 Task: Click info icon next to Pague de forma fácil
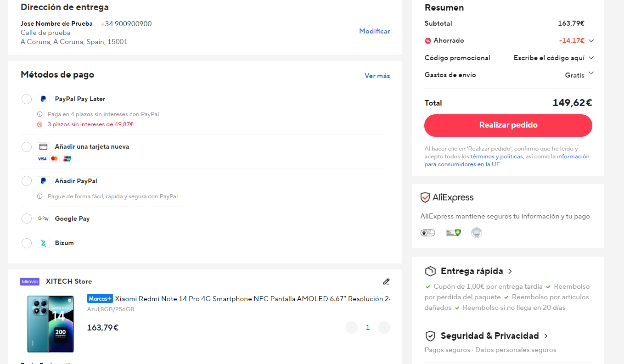[39, 196]
